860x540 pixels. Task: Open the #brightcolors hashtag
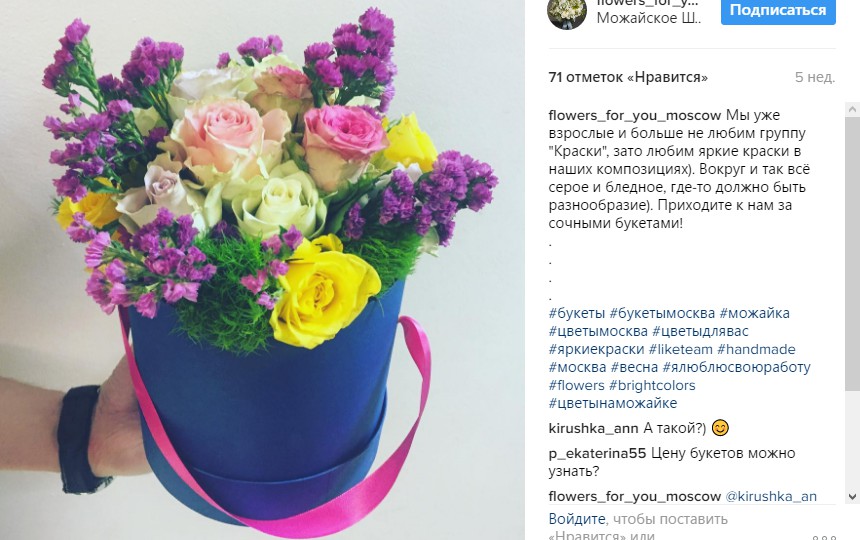click(652, 385)
